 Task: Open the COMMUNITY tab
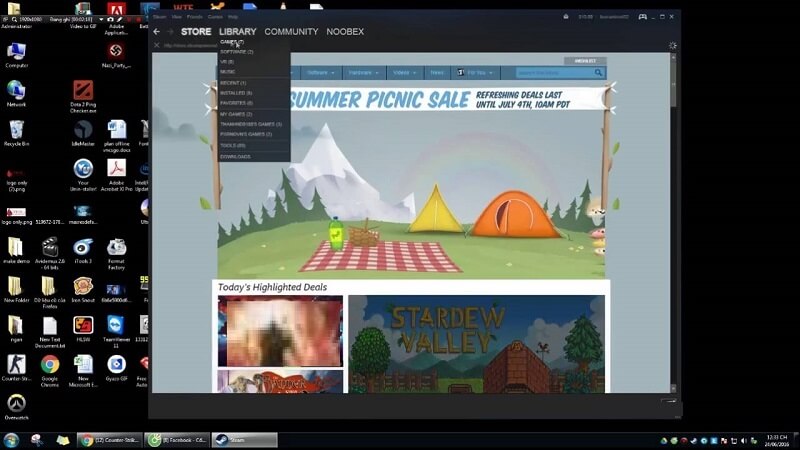click(291, 32)
